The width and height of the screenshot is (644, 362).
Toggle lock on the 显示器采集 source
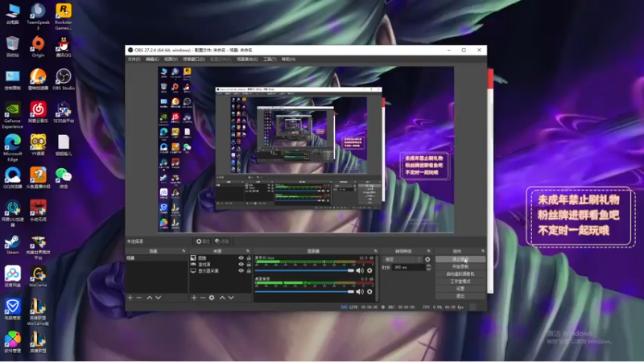249,270
